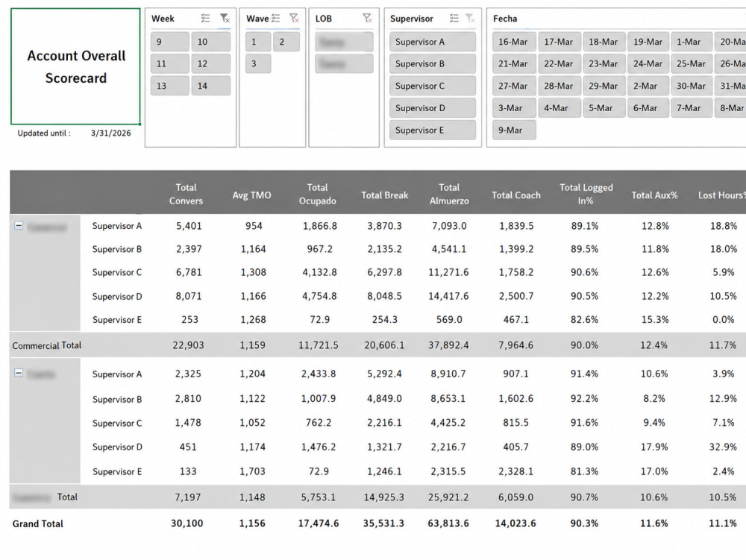Select week 11 in the Week slicer
This screenshot has height=560, width=746.
[x=170, y=63]
